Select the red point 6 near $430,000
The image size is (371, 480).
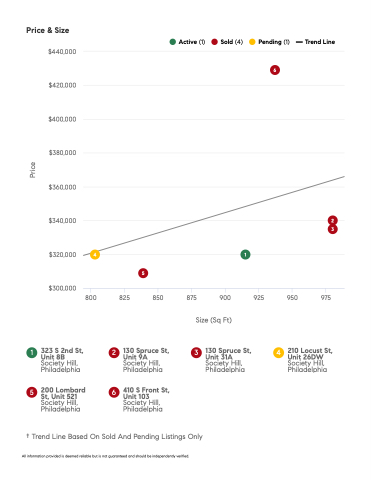tap(275, 70)
